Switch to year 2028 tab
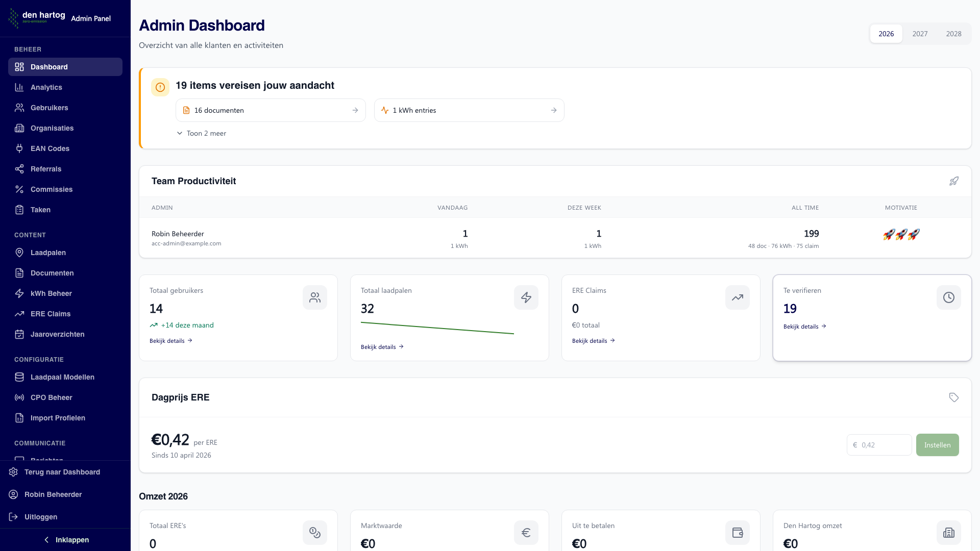980x551 pixels. [x=953, y=34]
